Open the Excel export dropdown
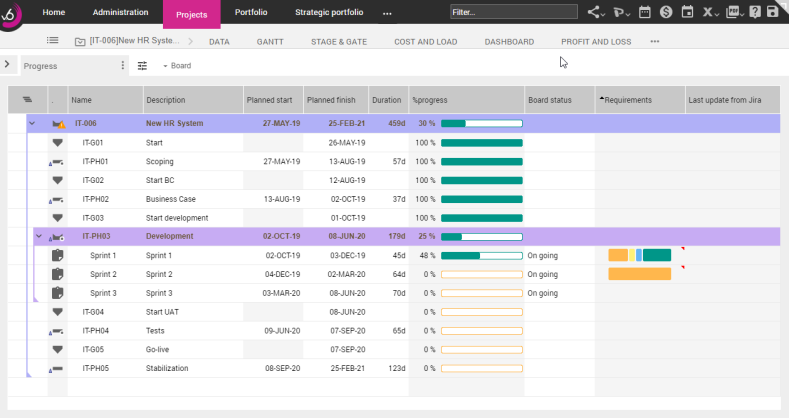This screenshot has width=789, height=418. click(x=710, y=12)
